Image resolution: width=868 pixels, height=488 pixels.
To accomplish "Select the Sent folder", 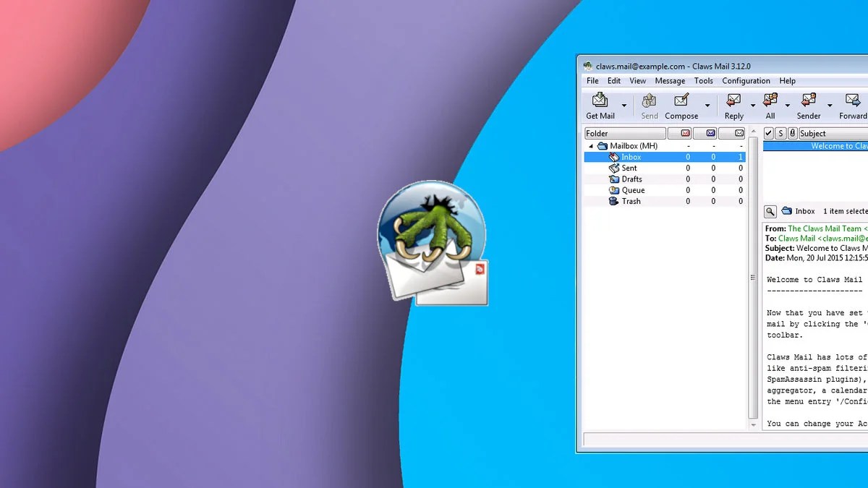I will click(x=665, y=168).
